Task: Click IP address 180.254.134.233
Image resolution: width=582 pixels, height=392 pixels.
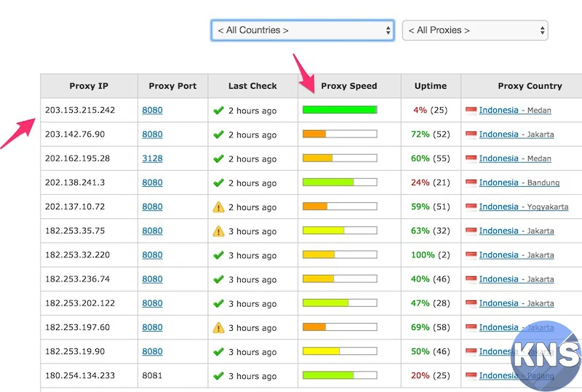Action: [80, 376]
